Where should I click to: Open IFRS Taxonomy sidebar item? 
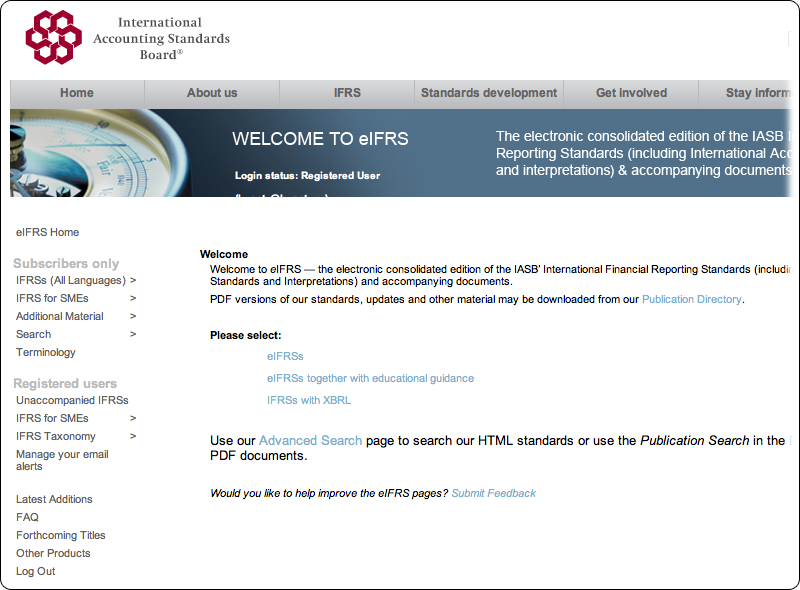coord(56,436)
